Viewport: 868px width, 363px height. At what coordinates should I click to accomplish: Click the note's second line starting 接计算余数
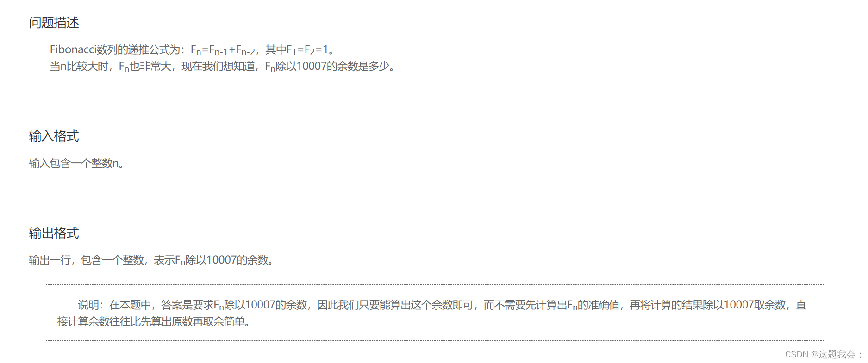pos(154,322)
